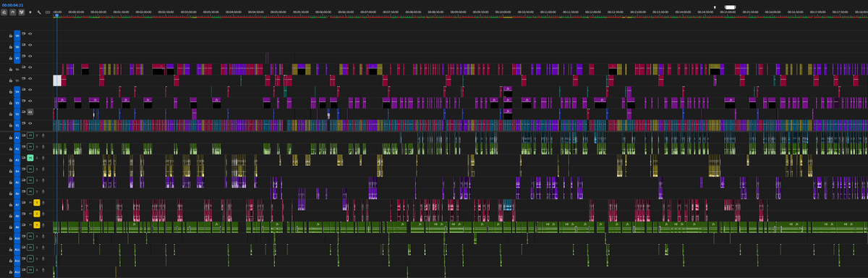The height and width of the screenshot is (278, 868).
Task: Add a marker with marker icon
Action: [x=30, y=12]
